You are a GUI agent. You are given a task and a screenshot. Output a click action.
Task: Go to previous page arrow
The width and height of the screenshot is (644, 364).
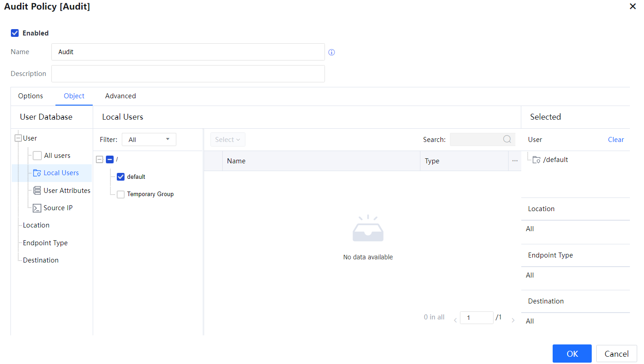coord(455,320)
